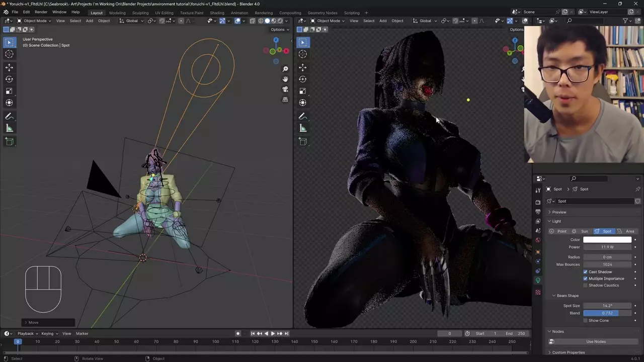Image resolution: width=644 pixels, height=362 pixels.
Task: Expand the Preview panel section
Action: point(559,212)
